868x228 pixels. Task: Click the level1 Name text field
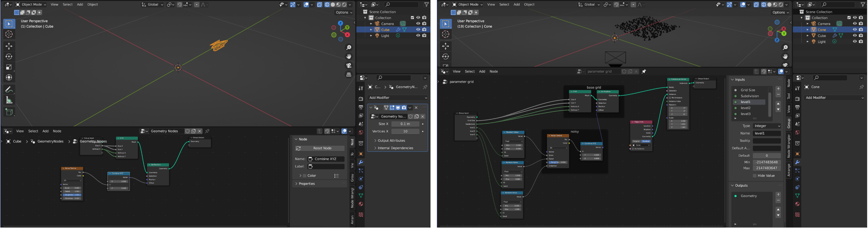[767, 134]
